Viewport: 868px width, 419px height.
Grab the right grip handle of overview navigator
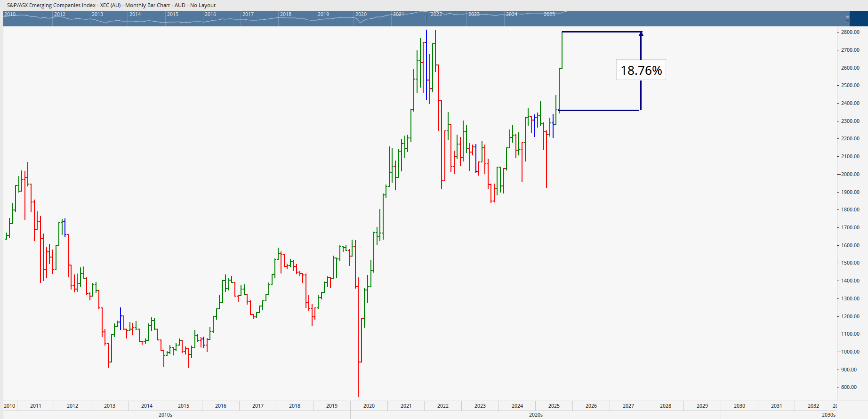point(847,18)
